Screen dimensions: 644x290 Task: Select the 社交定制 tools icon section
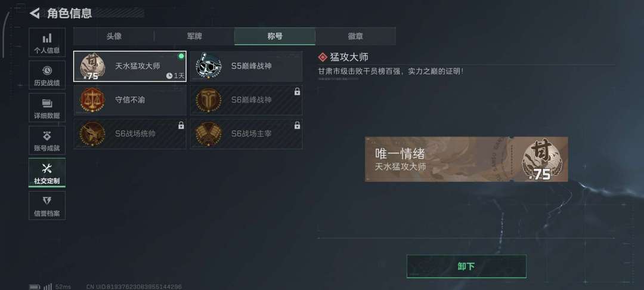pos(47,172)
